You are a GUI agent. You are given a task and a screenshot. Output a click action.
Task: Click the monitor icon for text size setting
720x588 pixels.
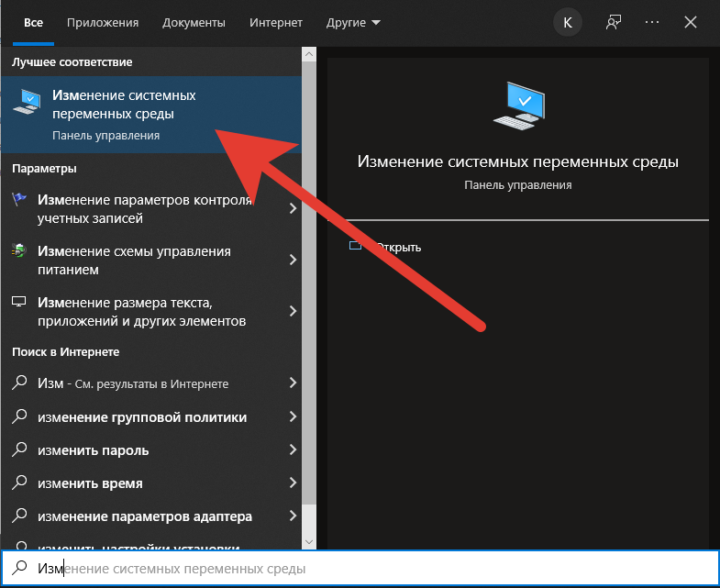point(18,303)
